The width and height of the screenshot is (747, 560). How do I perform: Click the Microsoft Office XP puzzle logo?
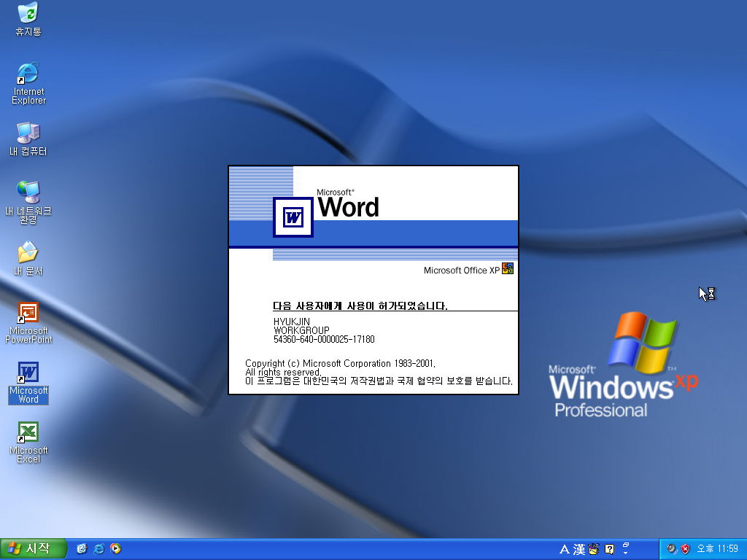[x=508, y=268]
